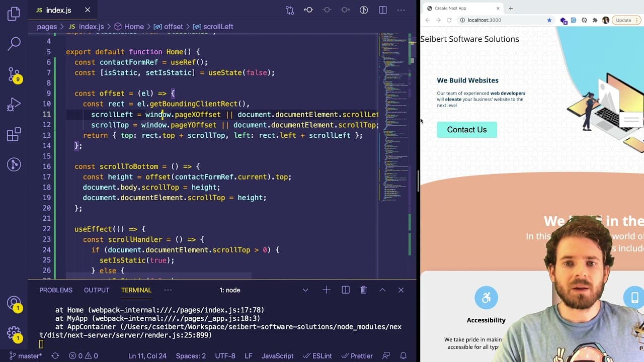Click code line 17 'const height = offset'
644x362 pixels.
click(x=187, y=177)
